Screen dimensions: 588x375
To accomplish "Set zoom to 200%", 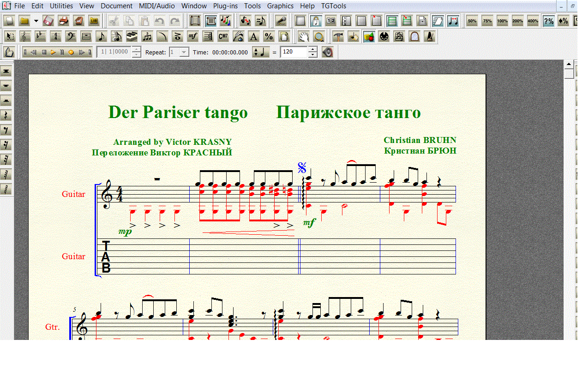I will coord(517,21).
